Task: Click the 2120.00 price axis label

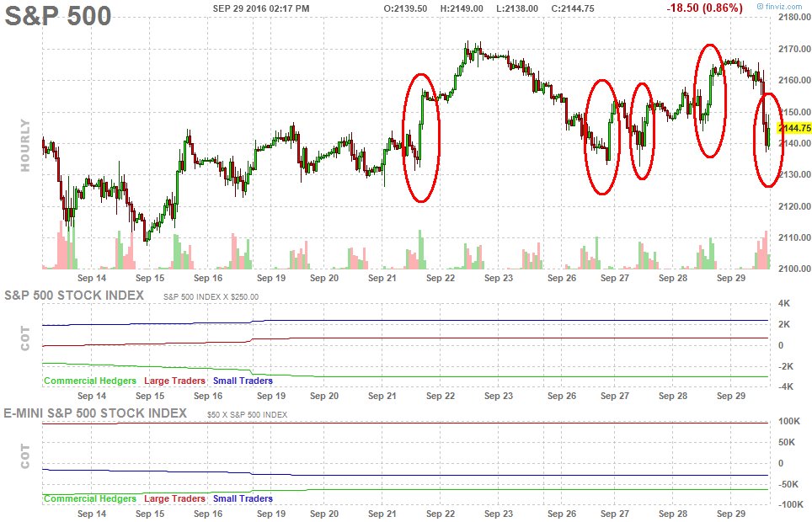Action: pos(794,206)
